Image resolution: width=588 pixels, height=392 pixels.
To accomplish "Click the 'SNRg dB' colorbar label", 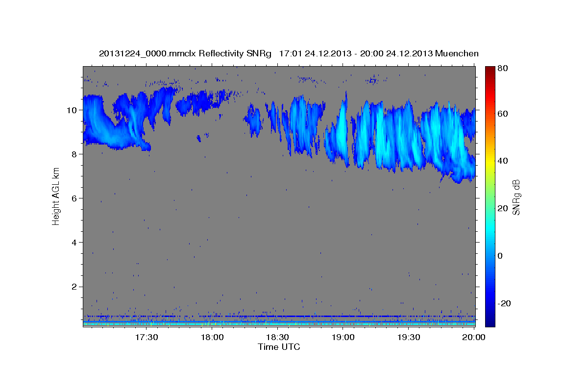I will (515, 197).
